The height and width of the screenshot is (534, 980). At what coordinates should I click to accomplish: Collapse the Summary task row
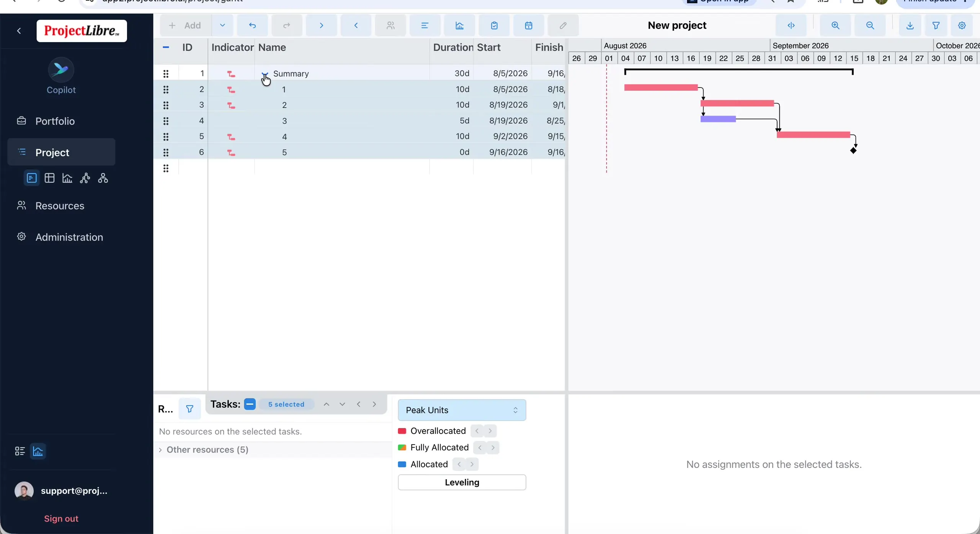point(265,73)
